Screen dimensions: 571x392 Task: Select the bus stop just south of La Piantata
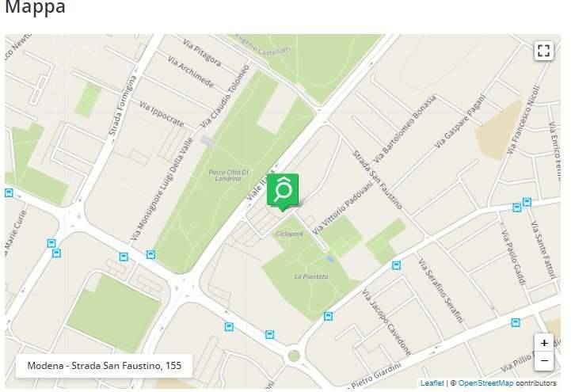328,316
